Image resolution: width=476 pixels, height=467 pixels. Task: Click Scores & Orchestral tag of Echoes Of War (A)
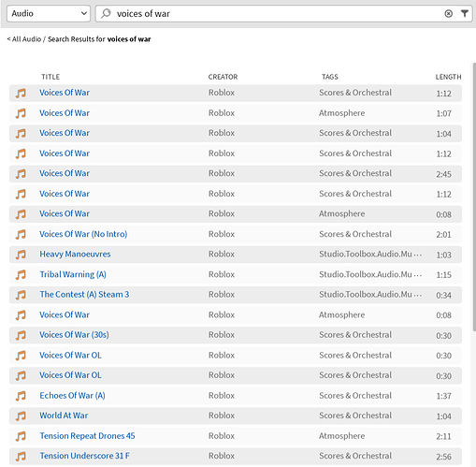click(x=355, y=396)
